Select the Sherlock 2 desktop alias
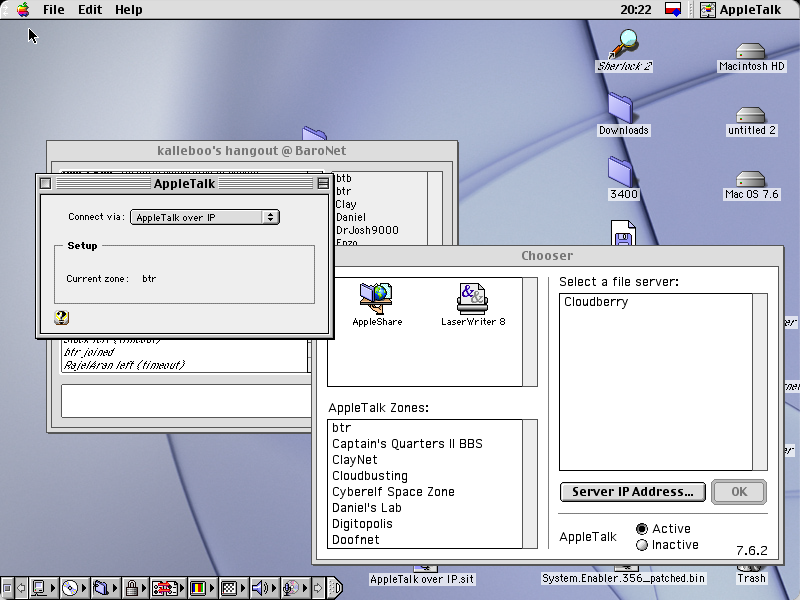The height and width of the screenshot is (600, 800). (624, 51)
